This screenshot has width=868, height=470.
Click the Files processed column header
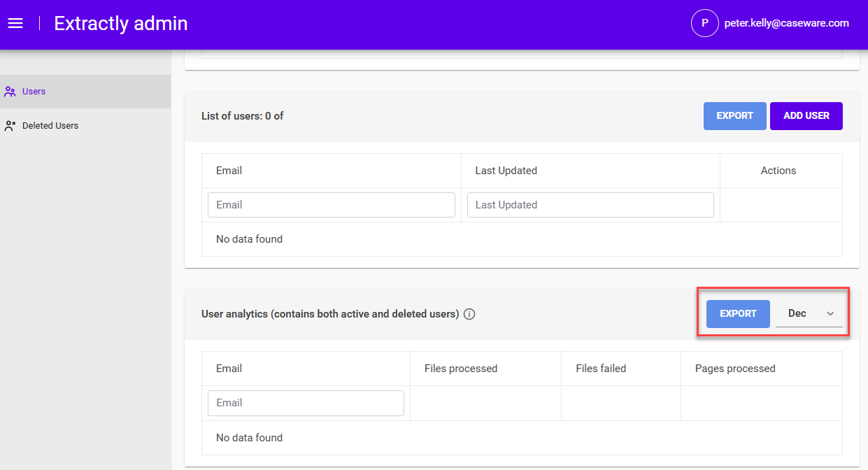tap(461, 368)
